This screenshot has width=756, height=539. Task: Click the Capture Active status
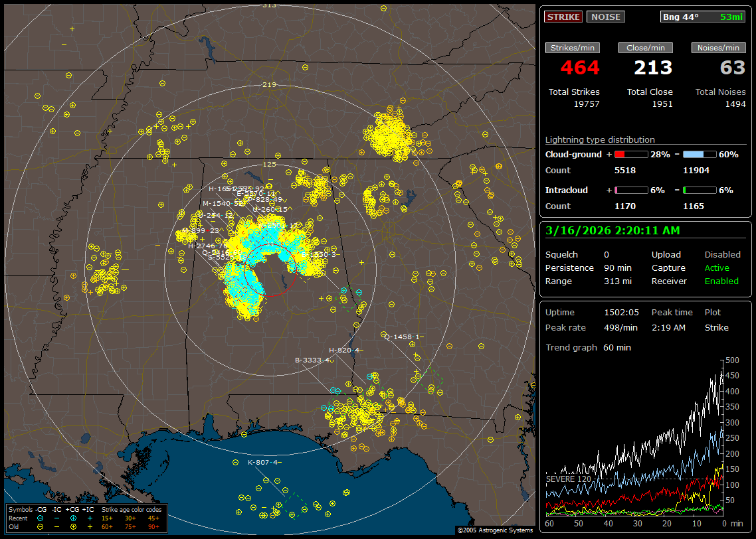click(x=716, y=268)
